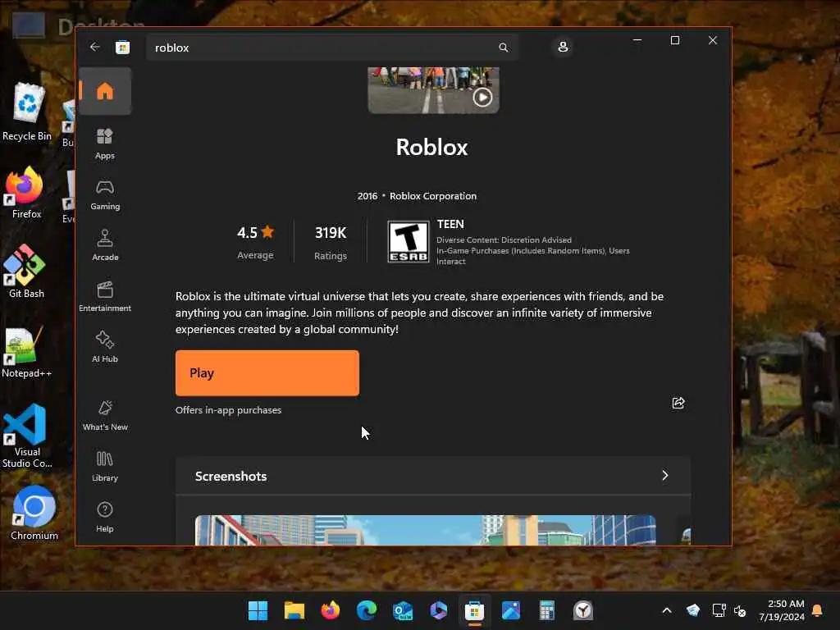Click the Screenshots heading
The width and height of the screenshot is (840, 630).
[231, 477]
